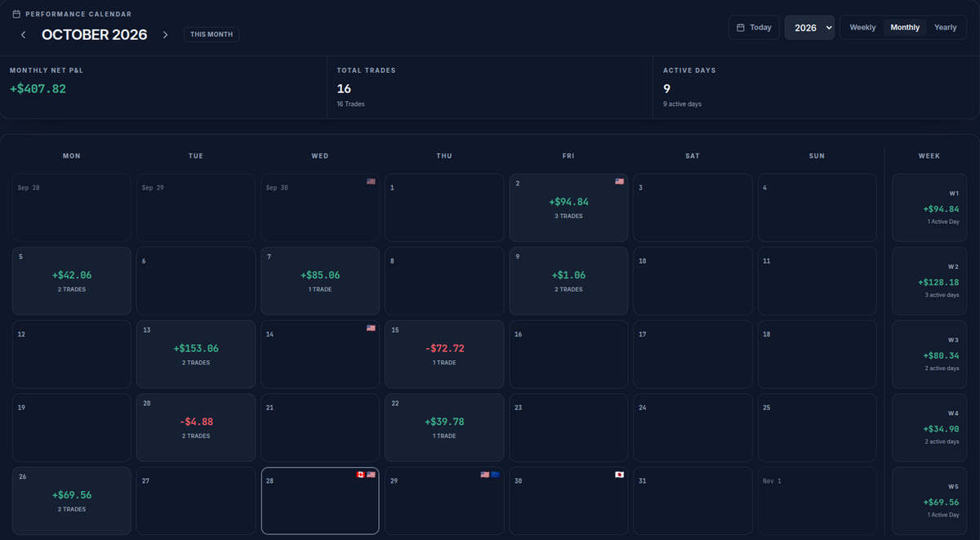Open October 15 day showing -$72.72
Image resolution: width=980 pixels, height=540 pixels.
coord(444,355)
